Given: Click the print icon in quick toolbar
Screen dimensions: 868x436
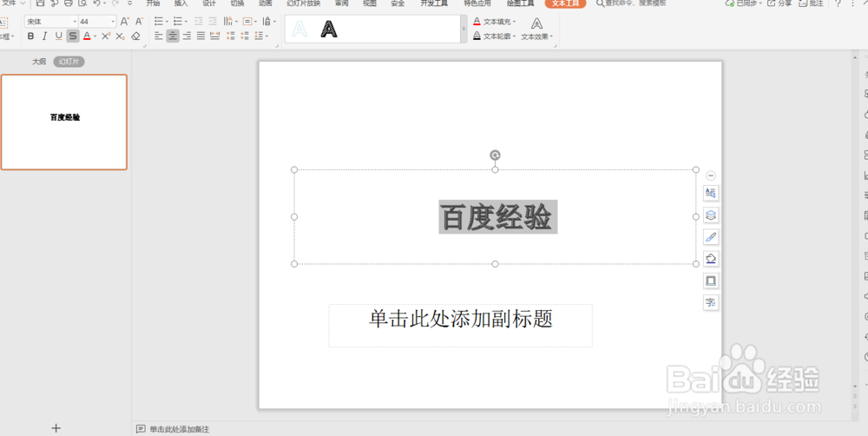Looking at the screenshot, I should point(68,3).
